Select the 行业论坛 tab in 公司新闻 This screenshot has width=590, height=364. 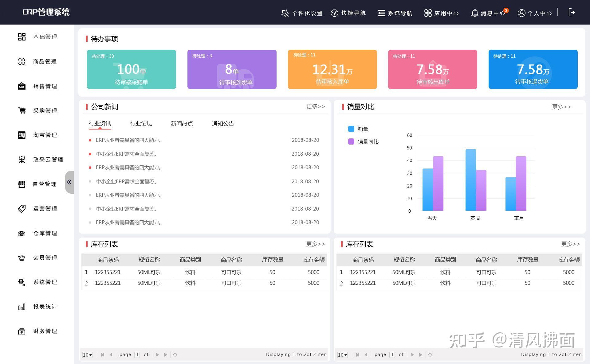[141, 124]
